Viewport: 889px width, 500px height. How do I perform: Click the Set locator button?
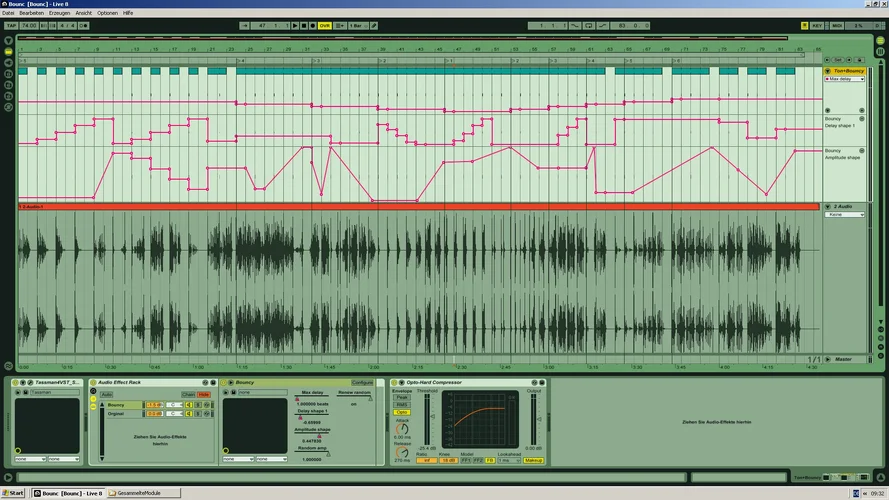click(839, 60)
